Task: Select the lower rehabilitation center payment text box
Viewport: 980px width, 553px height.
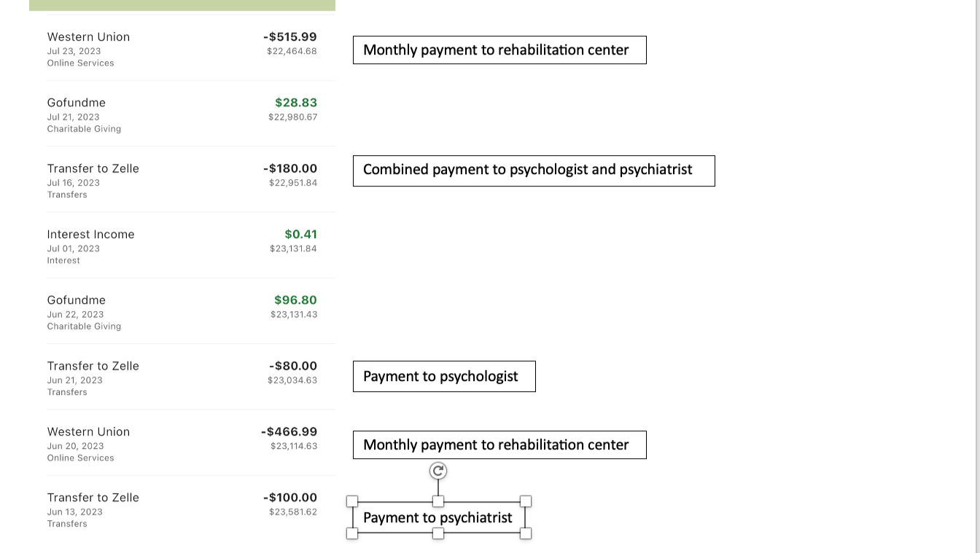Action: 499,445
